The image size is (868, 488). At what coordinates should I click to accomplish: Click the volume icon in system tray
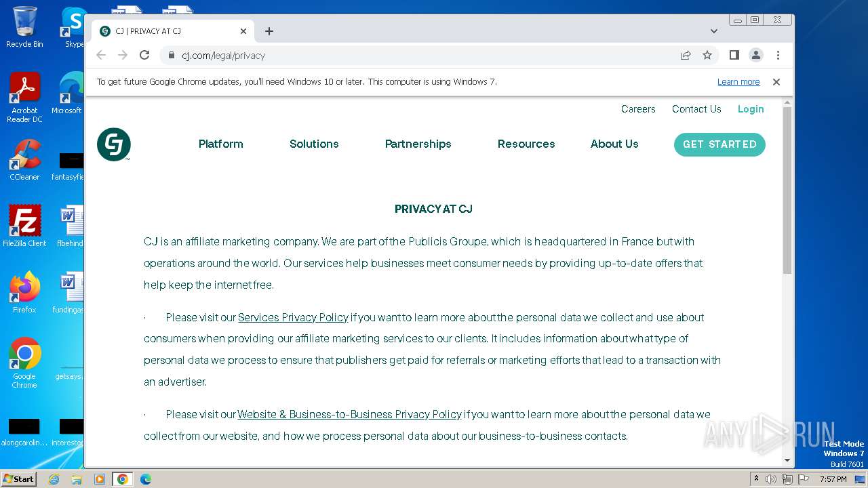tap(771, 479)
